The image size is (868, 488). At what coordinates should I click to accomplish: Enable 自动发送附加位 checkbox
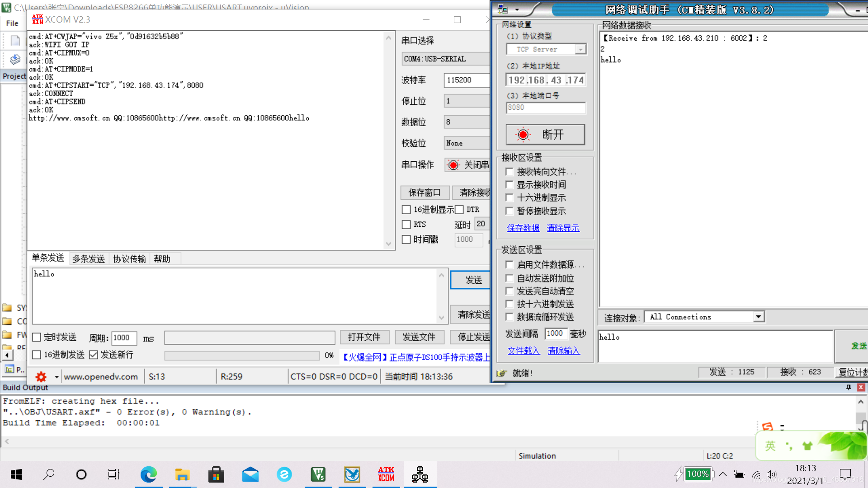pyautogui.click(x=509, y=278)
